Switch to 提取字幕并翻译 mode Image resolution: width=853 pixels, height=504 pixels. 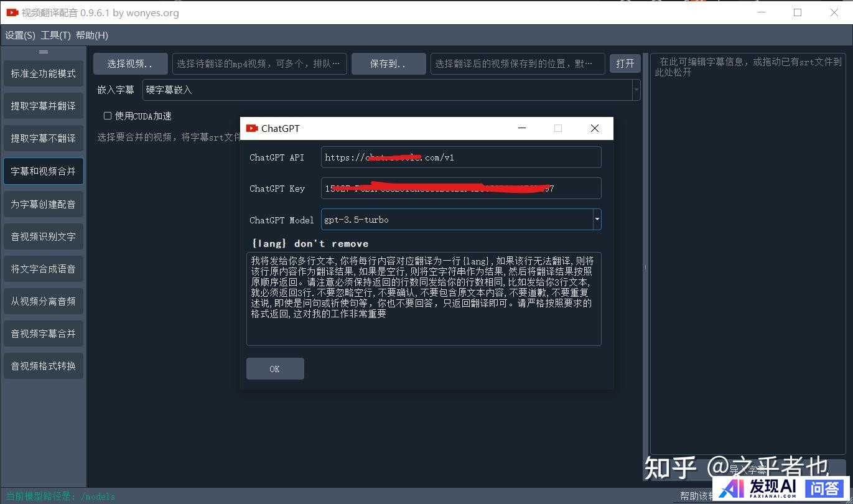(x=43, y=106)
